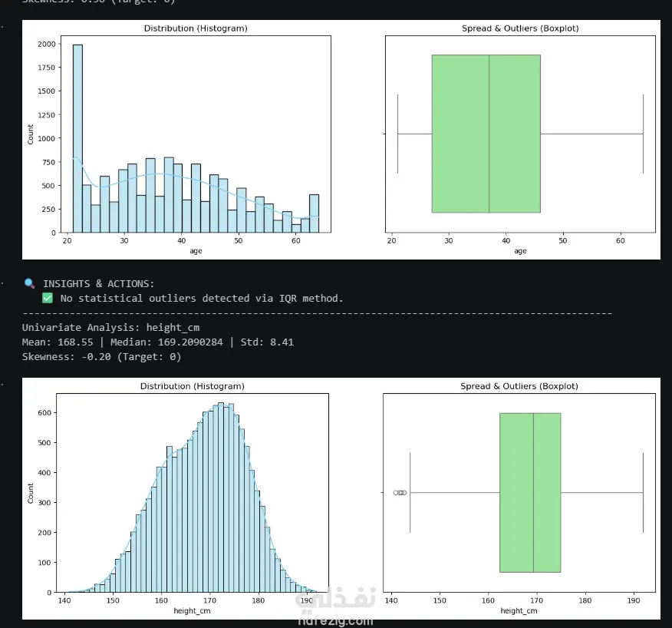Click 'Distribution (Histogram)' title above height_cm plot

193,386
